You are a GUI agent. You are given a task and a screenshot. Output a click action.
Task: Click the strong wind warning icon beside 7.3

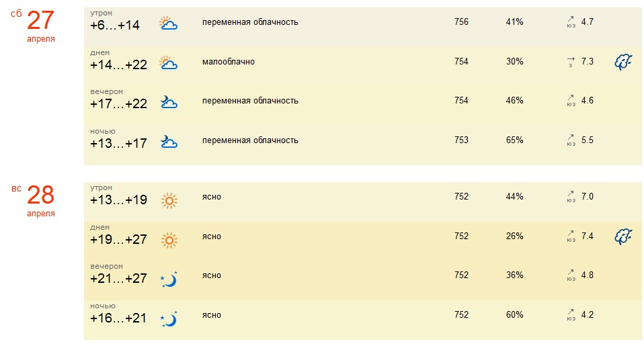point(623,62)
